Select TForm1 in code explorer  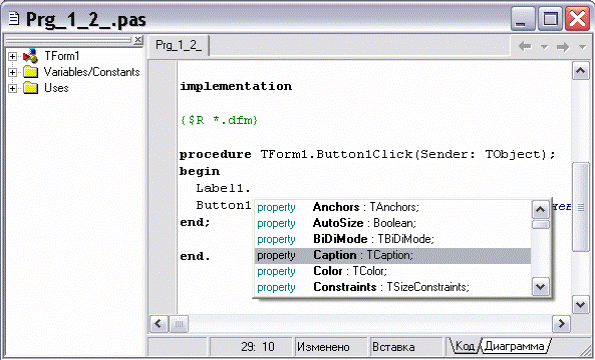tap(62, 56)
